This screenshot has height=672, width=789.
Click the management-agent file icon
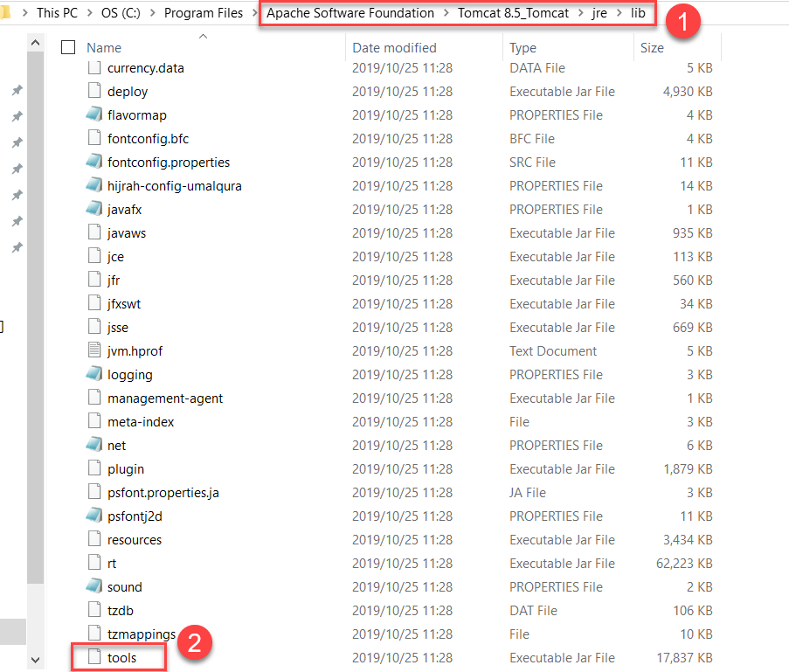[x=94, y=398]
